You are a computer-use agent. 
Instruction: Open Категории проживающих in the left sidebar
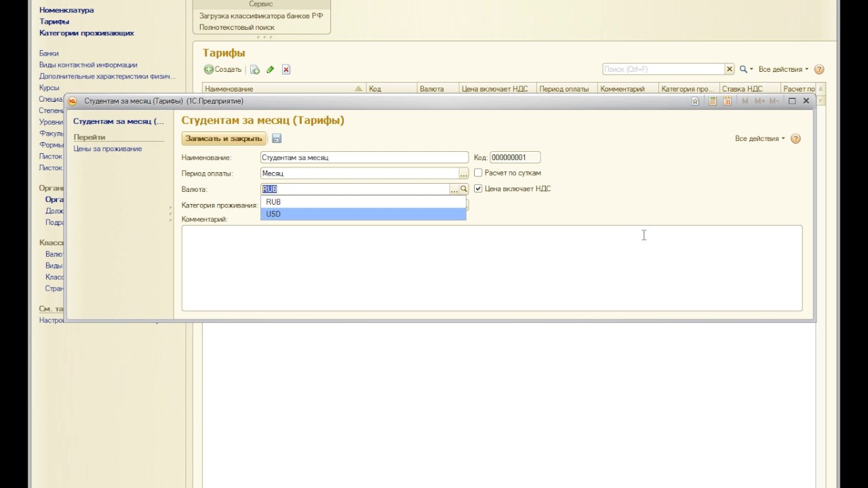(87, 33)
